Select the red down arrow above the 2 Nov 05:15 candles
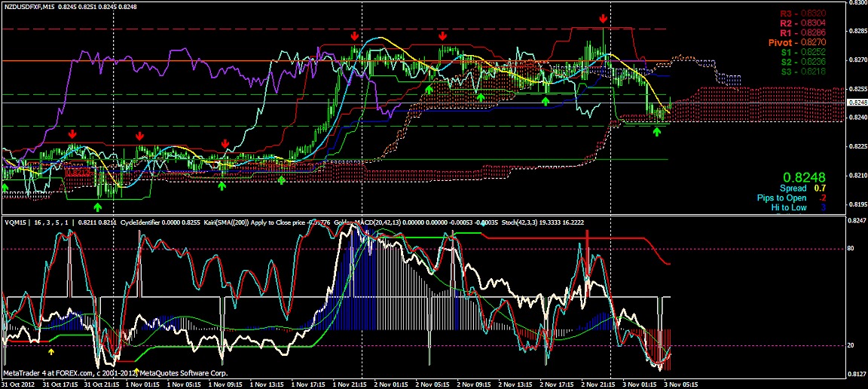Image resolution: width=868 pixels, height=389 pixels. pos(442,35)
